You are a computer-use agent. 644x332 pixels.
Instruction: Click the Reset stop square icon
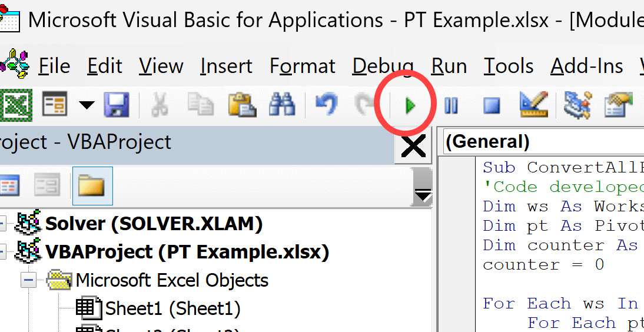(492, 106)
